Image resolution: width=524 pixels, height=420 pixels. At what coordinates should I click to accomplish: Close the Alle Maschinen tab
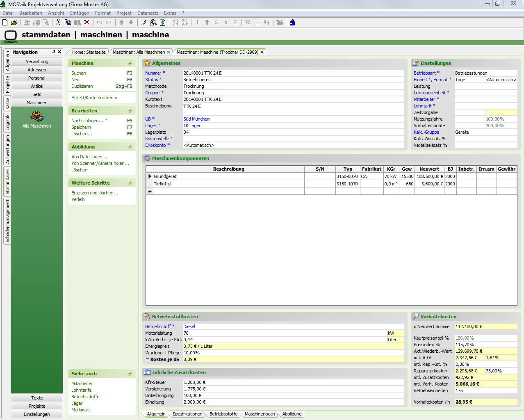(x=169, y=52)
